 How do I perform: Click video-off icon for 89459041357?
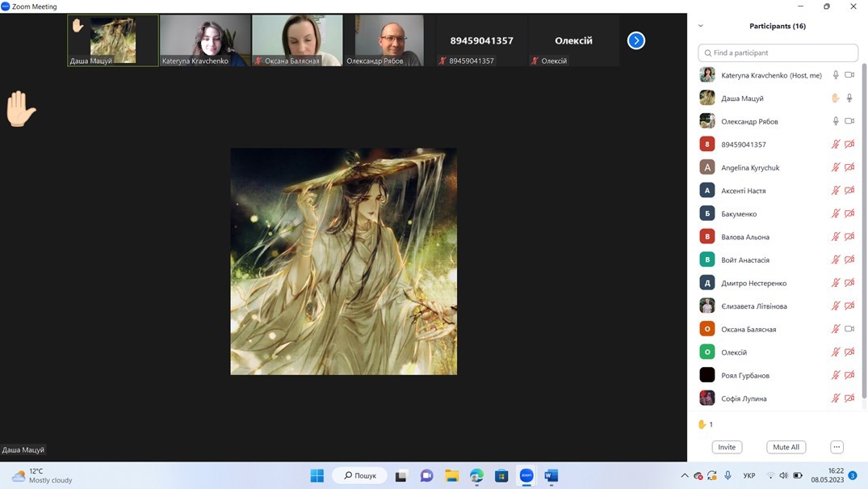tap(849, 144)
